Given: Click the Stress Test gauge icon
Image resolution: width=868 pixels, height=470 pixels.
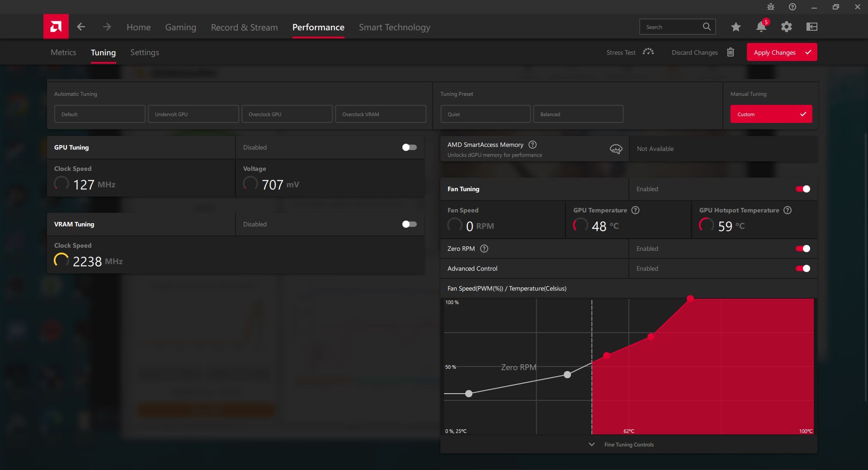Looking at the screenshot, I should (x=648, y=52).
